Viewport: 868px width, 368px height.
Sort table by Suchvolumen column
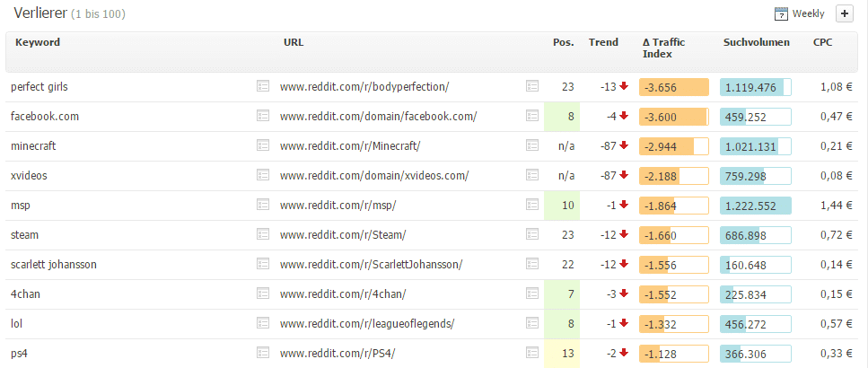click(756, 42)
